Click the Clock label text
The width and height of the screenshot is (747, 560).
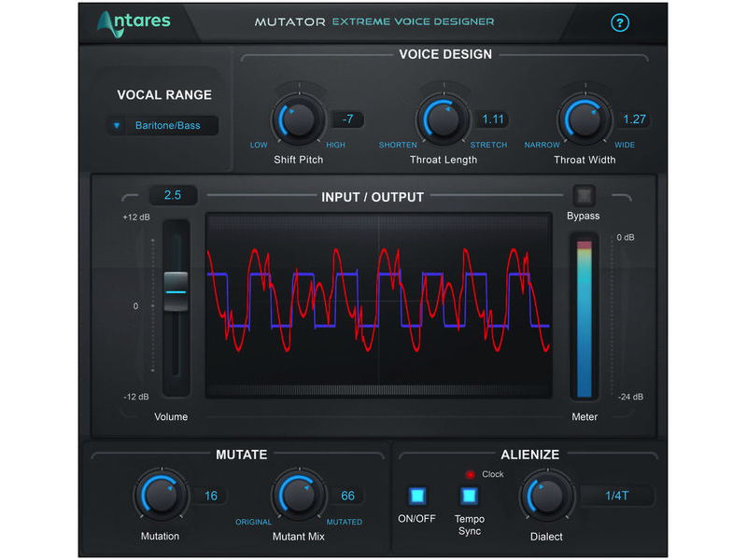point(493,474)
